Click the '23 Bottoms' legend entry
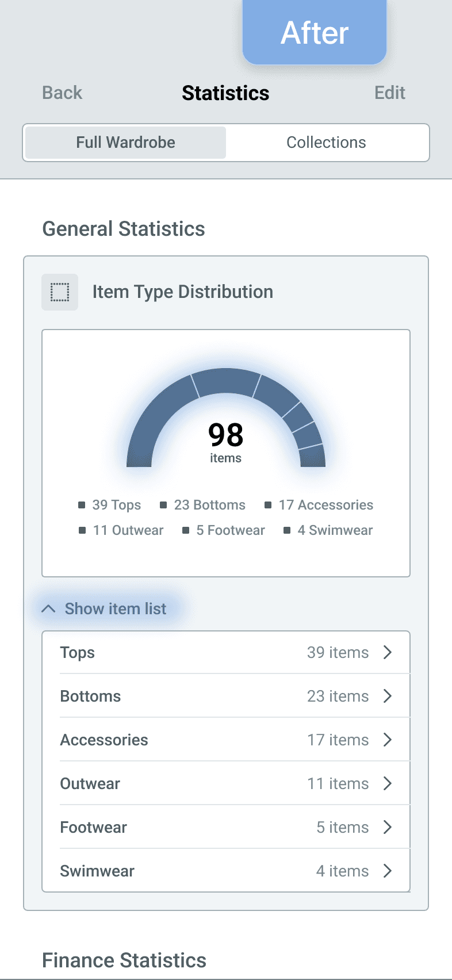 point(202,505)
